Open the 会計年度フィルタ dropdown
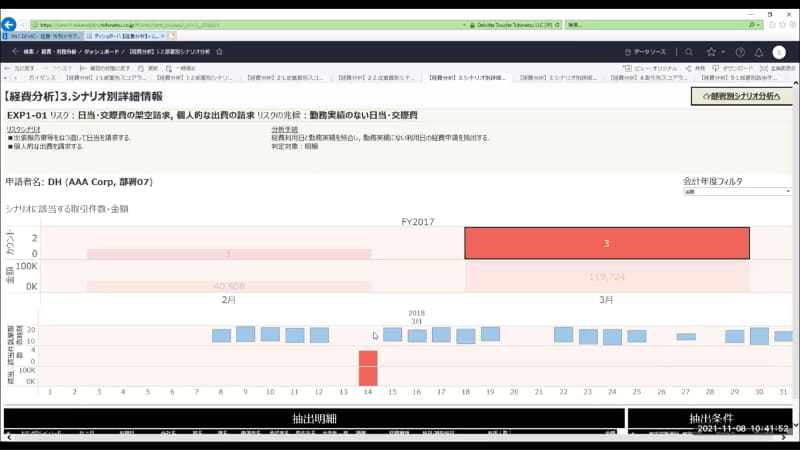Screen dimensions: 800x450 click(x=737, y=191)
